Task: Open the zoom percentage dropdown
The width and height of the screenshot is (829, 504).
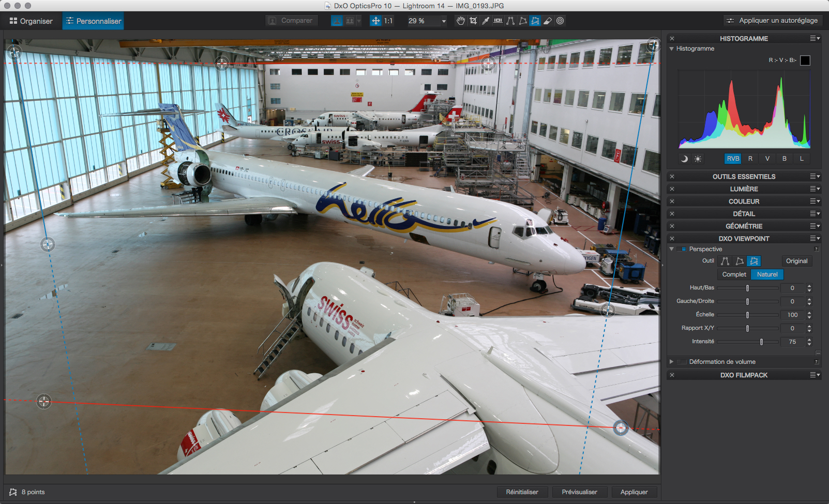Action: click(443, 21)
